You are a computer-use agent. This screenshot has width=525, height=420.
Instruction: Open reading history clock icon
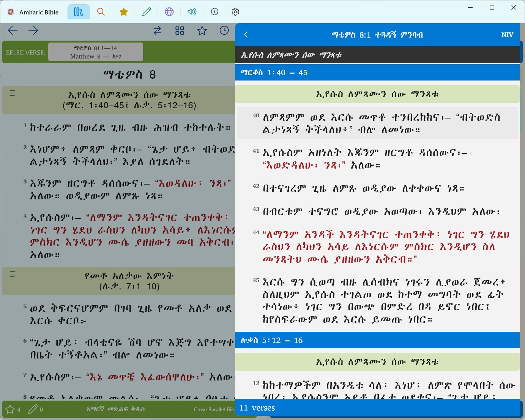coord(224,31)
